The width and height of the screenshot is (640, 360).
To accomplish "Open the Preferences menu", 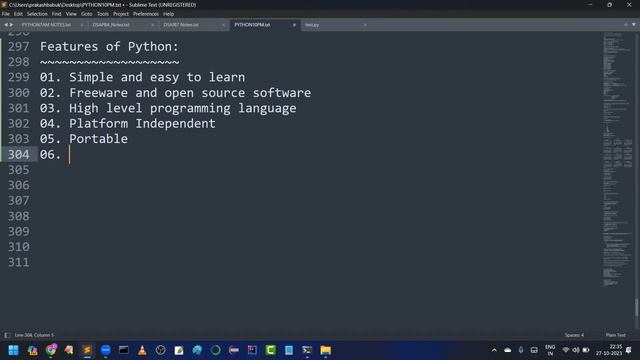I will (146, 14).
